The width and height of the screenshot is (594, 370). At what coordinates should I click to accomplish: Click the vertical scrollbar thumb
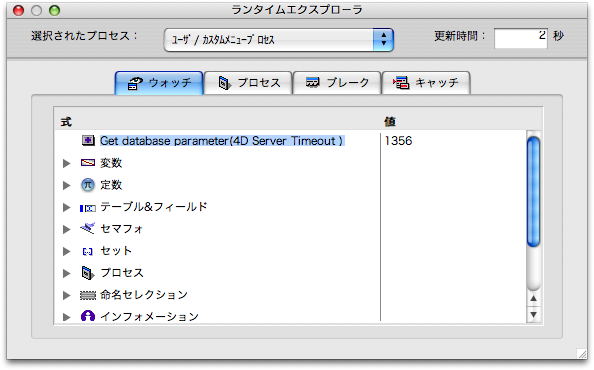tap(533, 192)
